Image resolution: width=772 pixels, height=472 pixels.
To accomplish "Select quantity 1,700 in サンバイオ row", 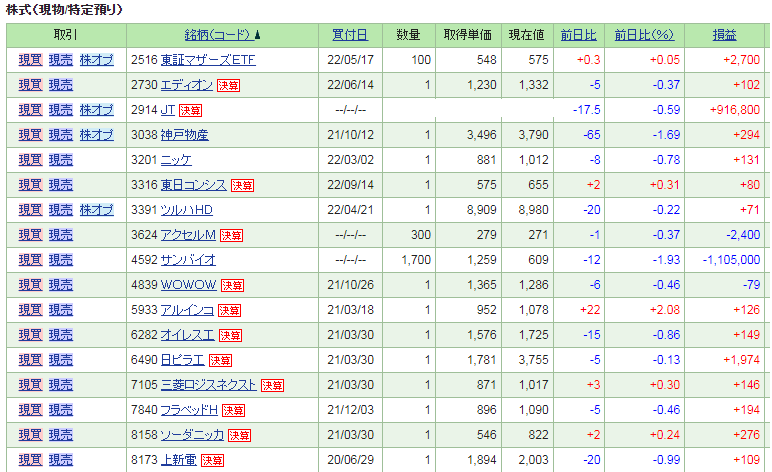I will 416,260.
